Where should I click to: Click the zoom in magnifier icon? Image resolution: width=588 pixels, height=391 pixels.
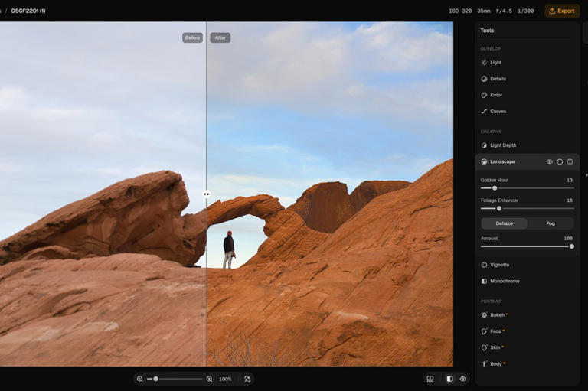coord(209,379)
